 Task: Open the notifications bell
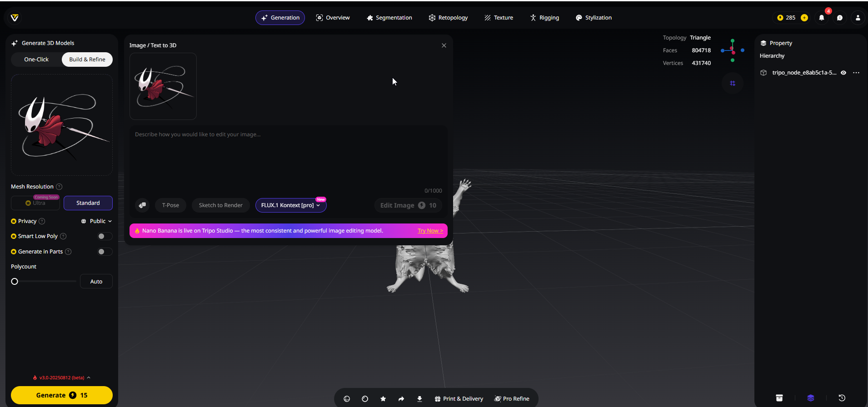pos(822,18)
